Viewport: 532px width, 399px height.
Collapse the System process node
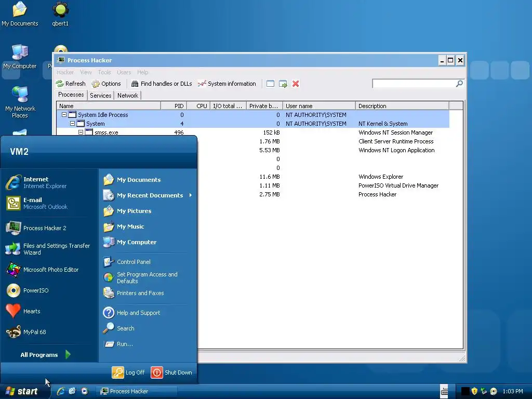pos(72,124)
